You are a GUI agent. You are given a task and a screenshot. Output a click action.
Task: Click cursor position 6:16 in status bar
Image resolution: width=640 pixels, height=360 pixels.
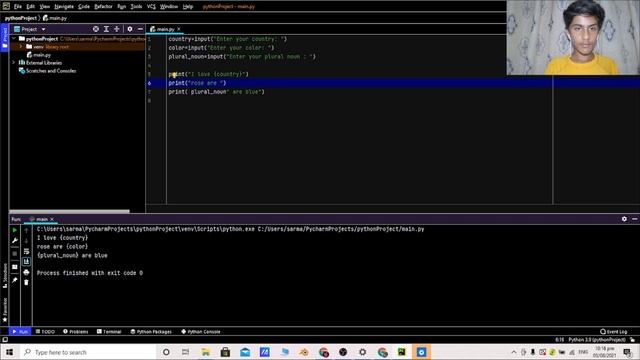pyautogui.click(x=560, y=340)
